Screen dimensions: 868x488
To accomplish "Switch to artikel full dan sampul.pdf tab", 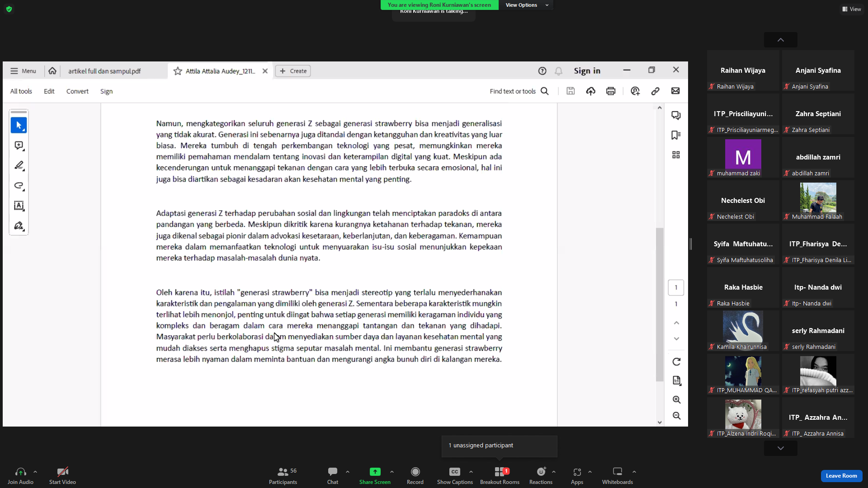I will click(x=104, y=71).
